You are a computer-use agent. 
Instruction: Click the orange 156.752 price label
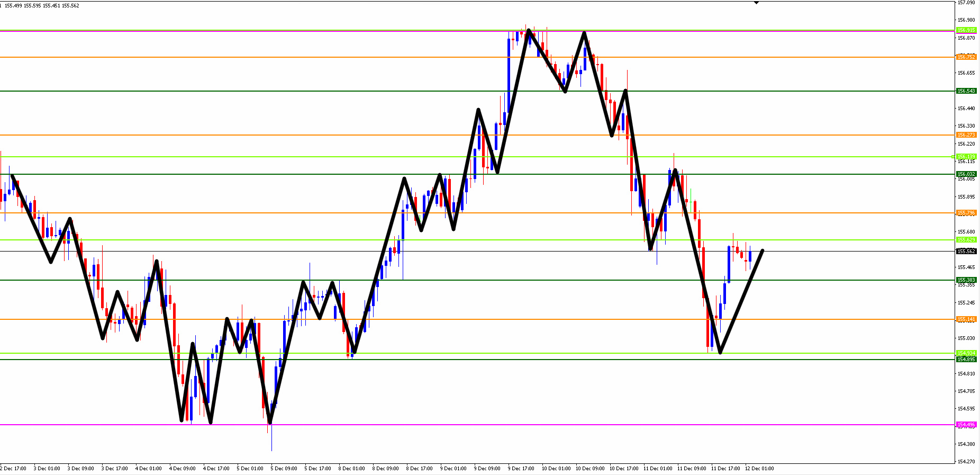tap(966, 57)
